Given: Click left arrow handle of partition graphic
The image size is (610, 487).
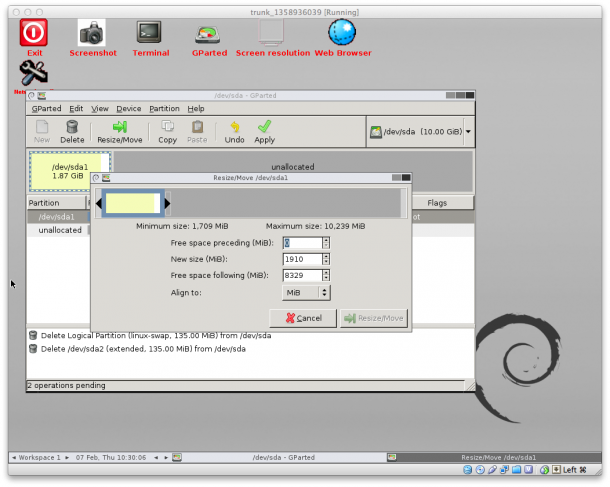Looking at the screenshot, I should coord(98,203).
